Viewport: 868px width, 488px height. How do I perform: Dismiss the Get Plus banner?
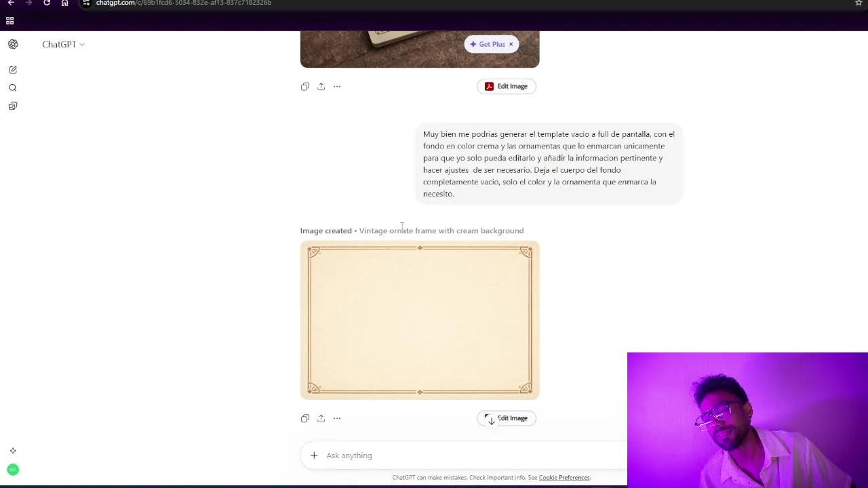(511, 44)
